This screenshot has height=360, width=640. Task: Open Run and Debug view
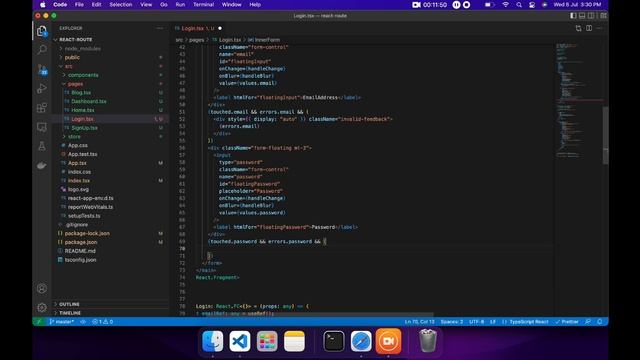[x=42, y=89]
